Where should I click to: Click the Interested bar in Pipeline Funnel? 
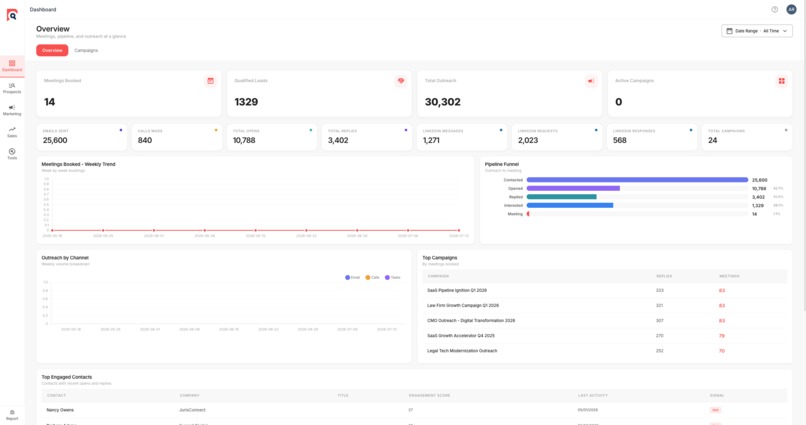pyautogui.click(x=570, y=206)
